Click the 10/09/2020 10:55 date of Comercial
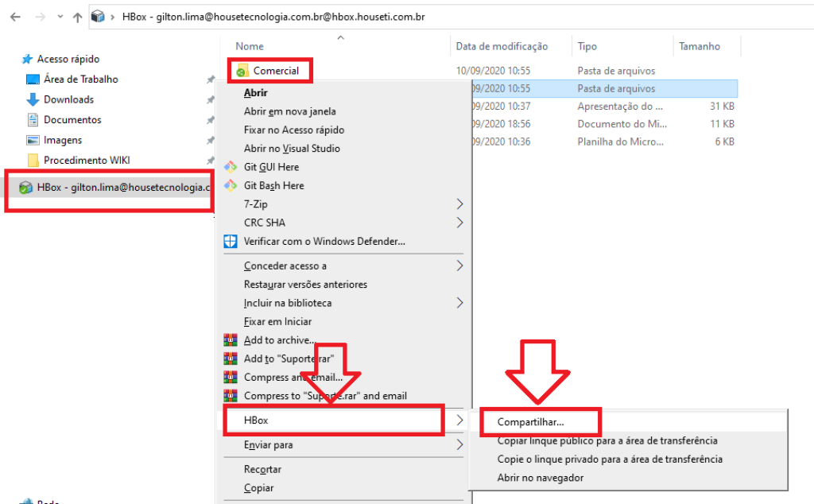Image resolution: width=814 pixels, height=504 pixels. coord(493,71)
